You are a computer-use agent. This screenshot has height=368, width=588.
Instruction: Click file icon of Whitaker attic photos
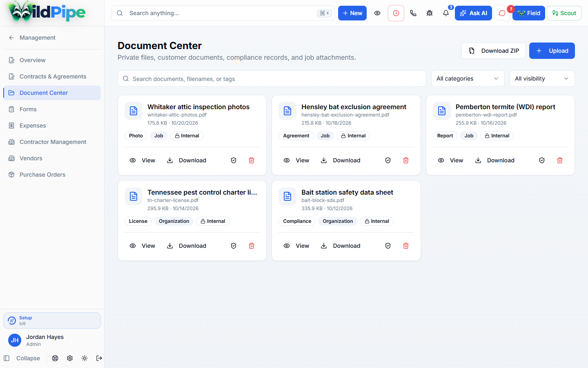coord(134,111)
